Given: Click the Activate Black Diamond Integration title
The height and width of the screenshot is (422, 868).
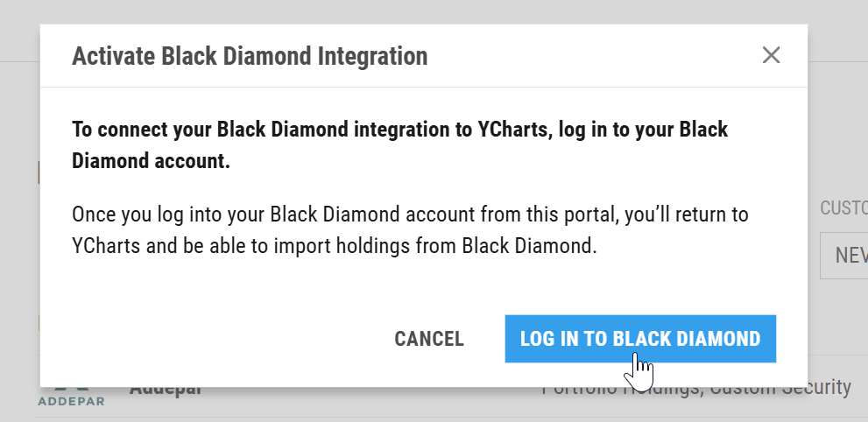Looking at the screenshot, I should tap(250, 56).
